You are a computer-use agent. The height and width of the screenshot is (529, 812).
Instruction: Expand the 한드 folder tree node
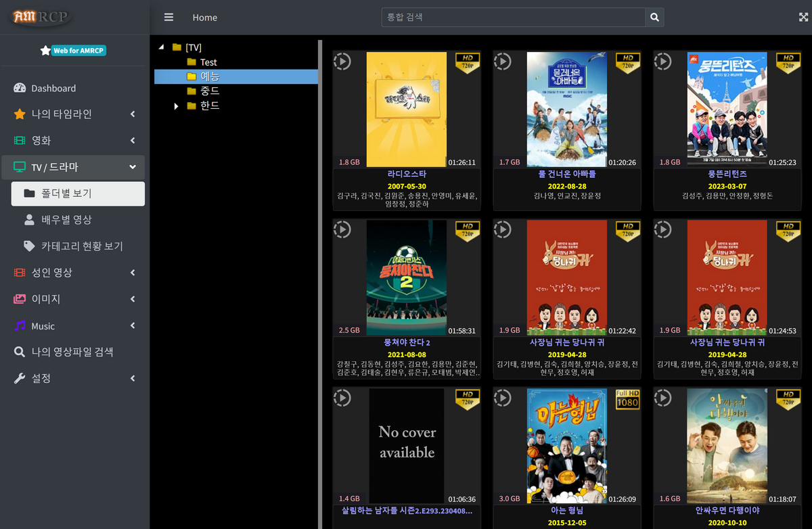pos(176,106)
